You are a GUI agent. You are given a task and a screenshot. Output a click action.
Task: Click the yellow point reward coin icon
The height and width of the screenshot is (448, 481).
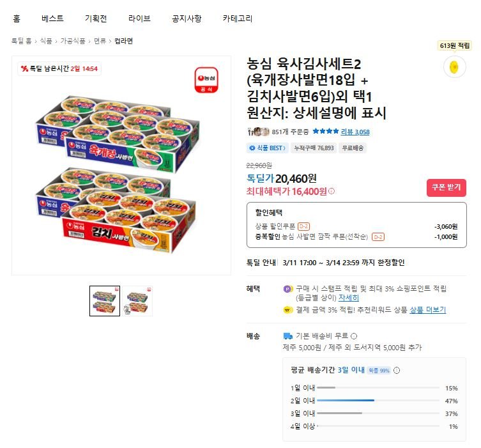click(x=453, y=66)
